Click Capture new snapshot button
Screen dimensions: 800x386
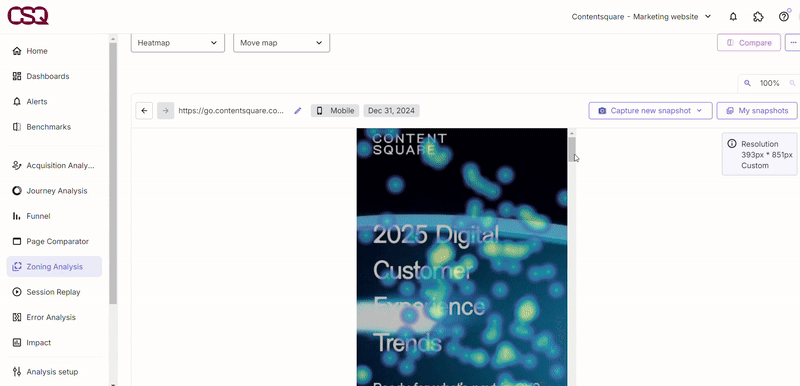coord(651,111)
